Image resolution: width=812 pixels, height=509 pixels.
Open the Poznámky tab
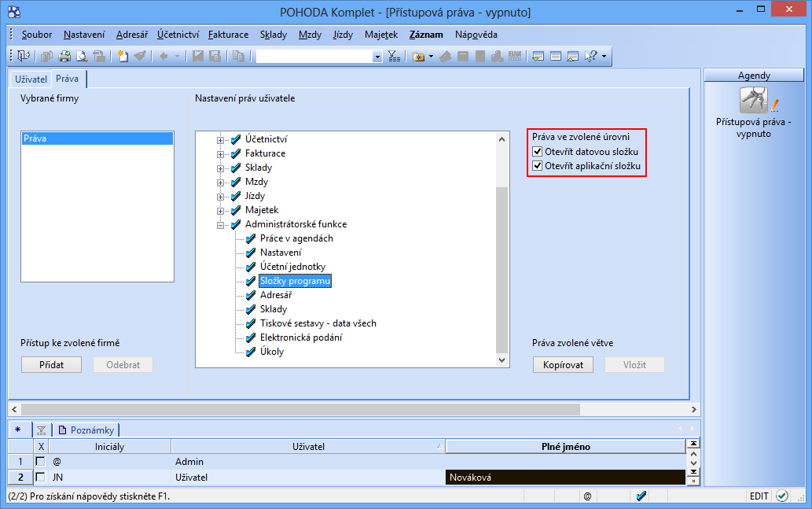(86, 430)
